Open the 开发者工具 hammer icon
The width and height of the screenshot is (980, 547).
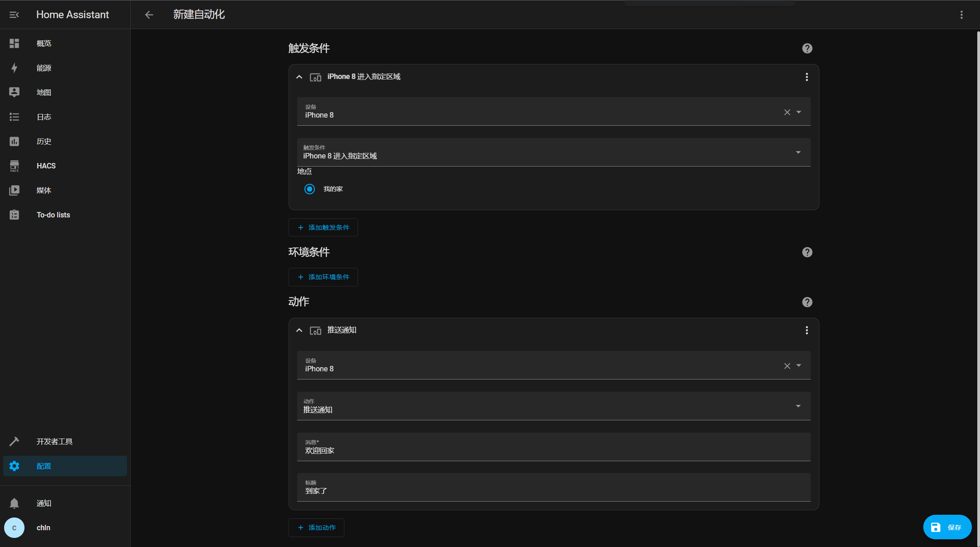point(14,441)
